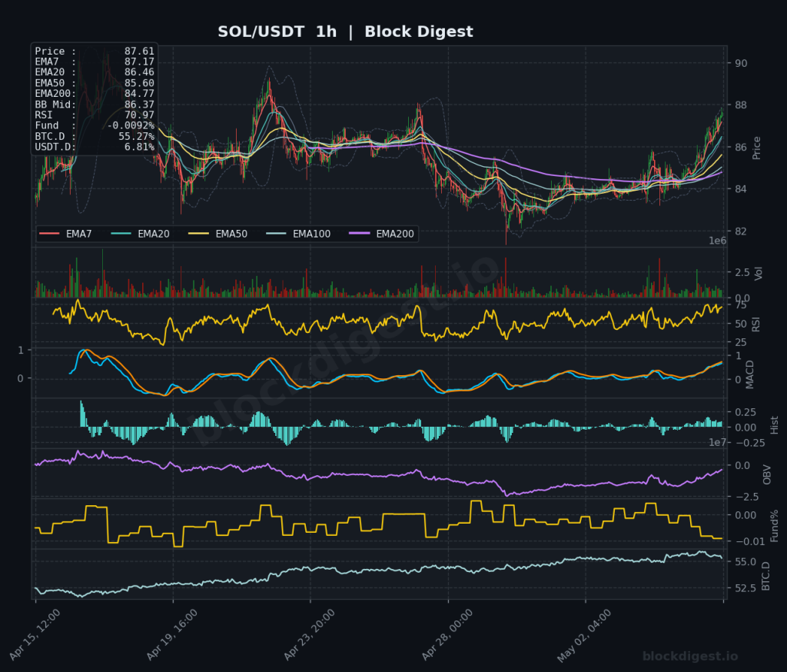Click the EMA7 value 87.17
Screen dimensions: 787x672
(139, 62)
